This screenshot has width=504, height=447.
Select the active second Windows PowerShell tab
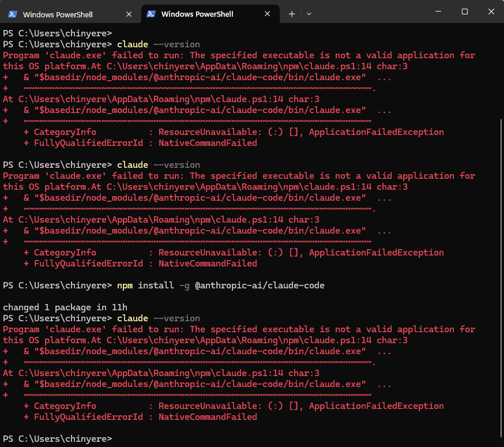click(x=210, y=14)
